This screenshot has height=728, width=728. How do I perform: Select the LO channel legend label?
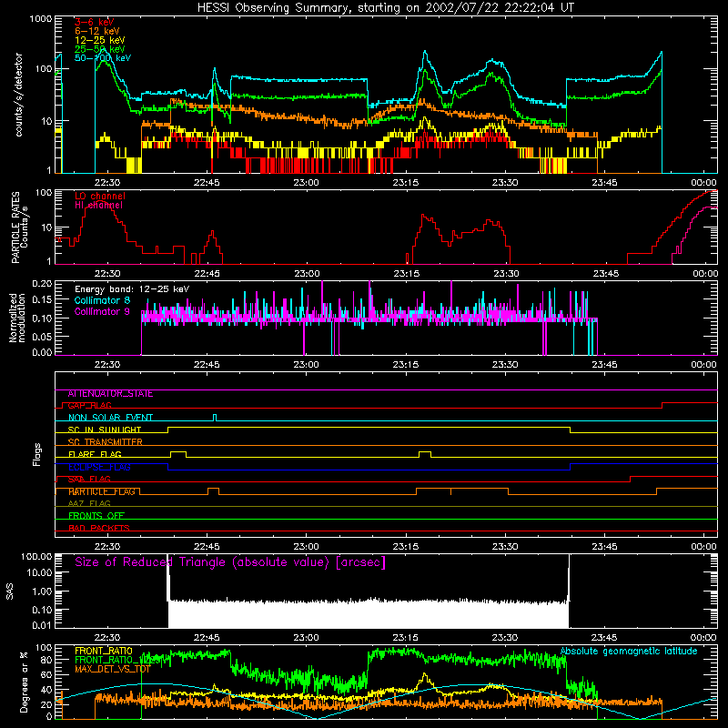[100, 196]
